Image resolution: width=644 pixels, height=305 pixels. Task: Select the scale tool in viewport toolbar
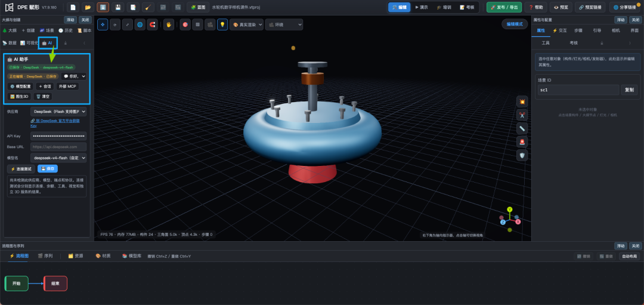click(128, 24)
